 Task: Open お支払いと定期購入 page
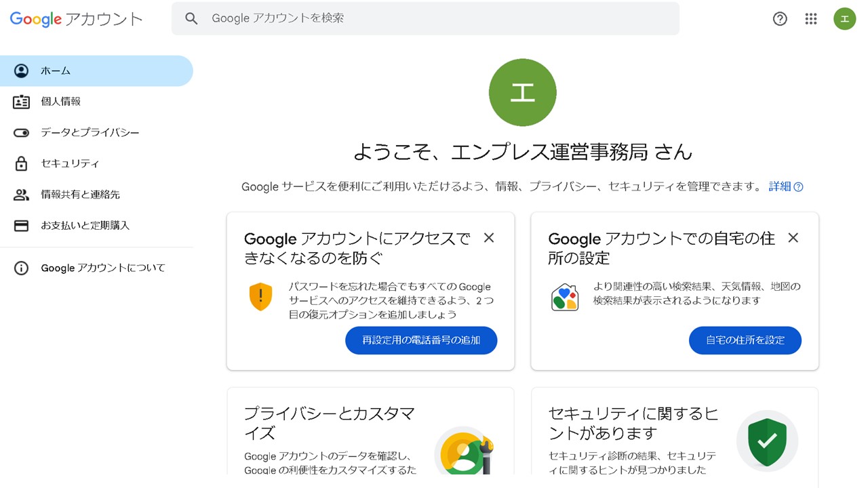coord(85,226)
